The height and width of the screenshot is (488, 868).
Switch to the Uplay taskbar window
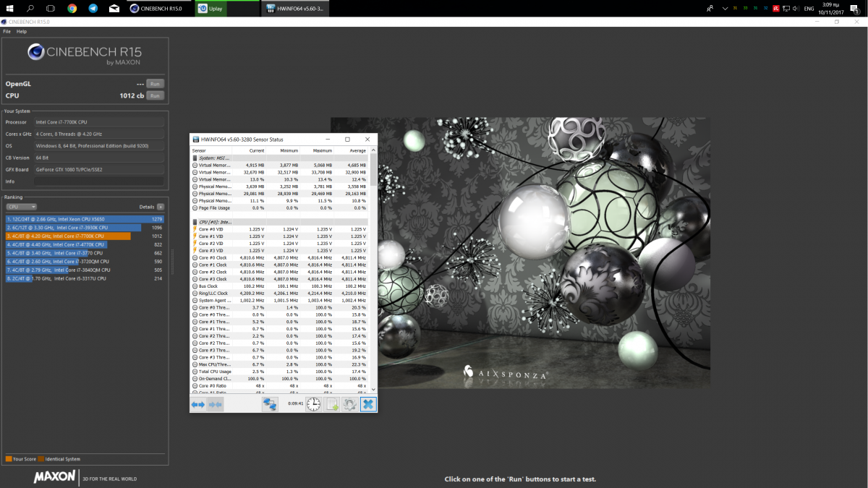[227, 9]
